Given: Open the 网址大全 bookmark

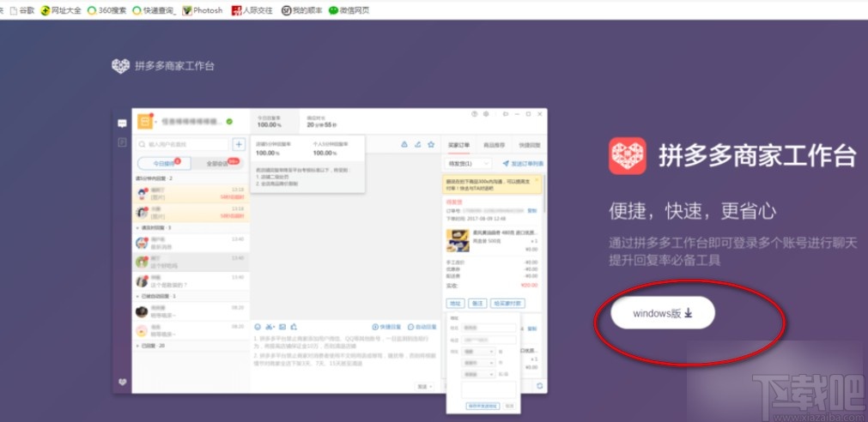Looking at the screenshot, I should tap(61, 10).
